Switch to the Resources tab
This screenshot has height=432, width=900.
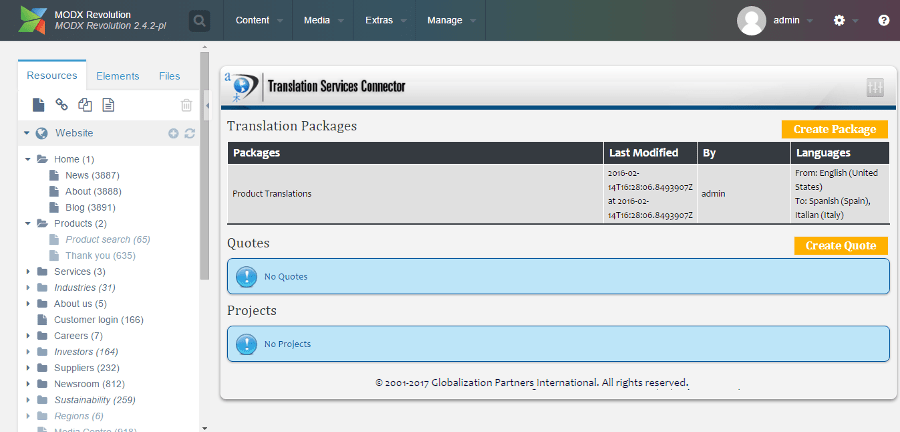(x=52, y=76)
